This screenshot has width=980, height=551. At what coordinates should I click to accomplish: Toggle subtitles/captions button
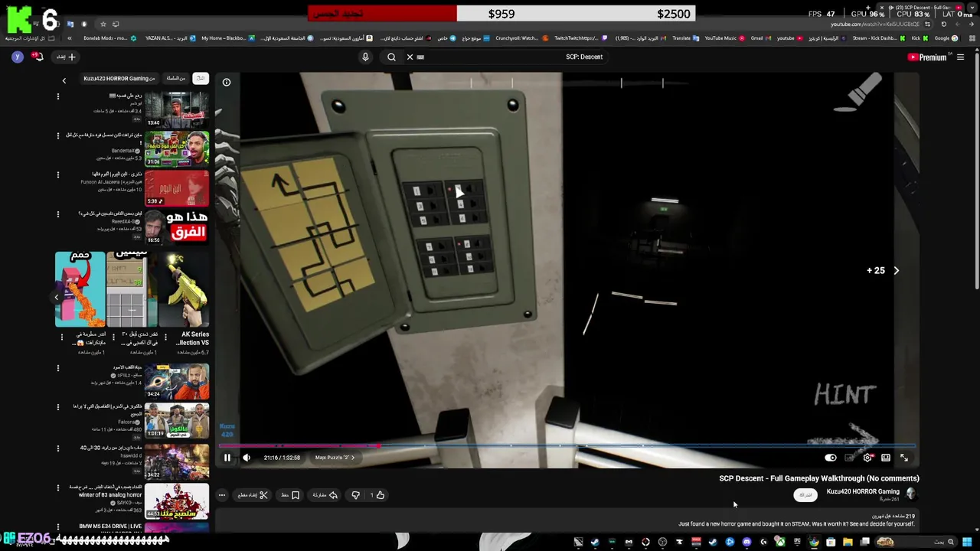[x=849, y=458]
